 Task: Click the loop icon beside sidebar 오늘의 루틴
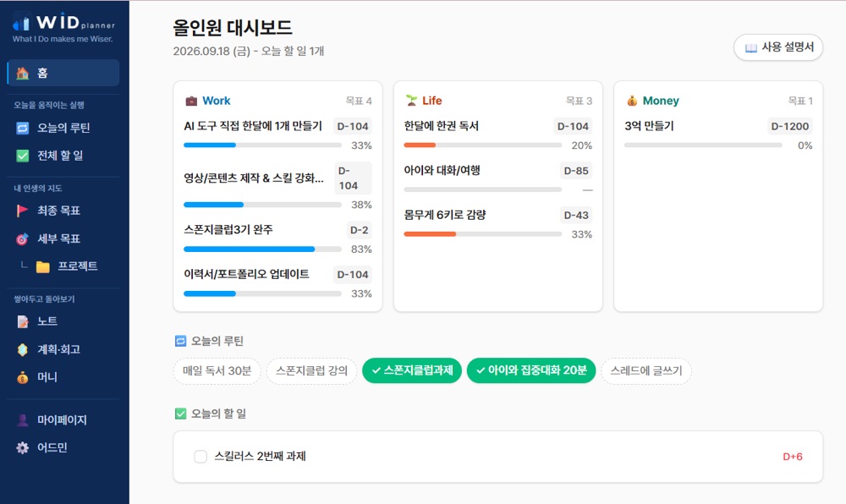pos(22,129)
